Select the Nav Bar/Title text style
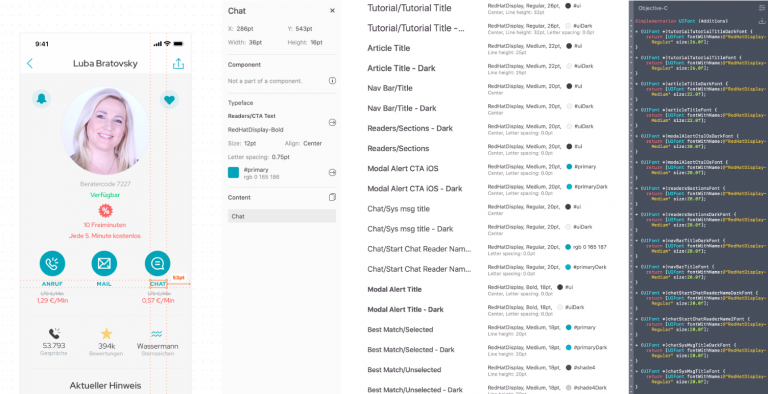Image resolution: width=768 pixels, height=394 pixels. tap(390, 88)
